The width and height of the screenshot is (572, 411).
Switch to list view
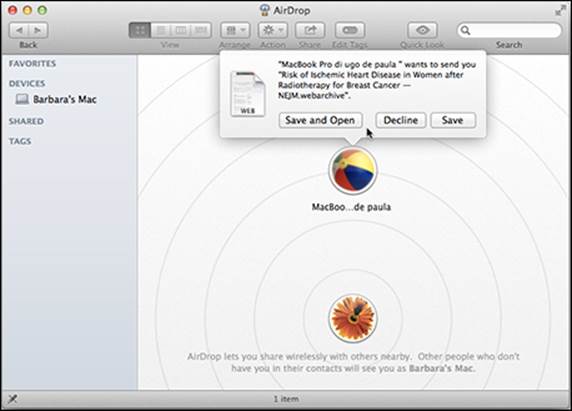[x=161, y=30]
